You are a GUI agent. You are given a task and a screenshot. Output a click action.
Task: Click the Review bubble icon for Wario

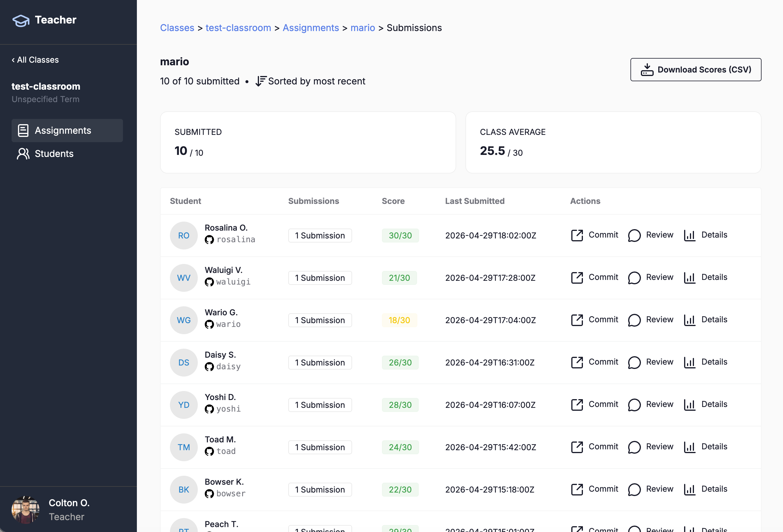[x=634, y=320]
